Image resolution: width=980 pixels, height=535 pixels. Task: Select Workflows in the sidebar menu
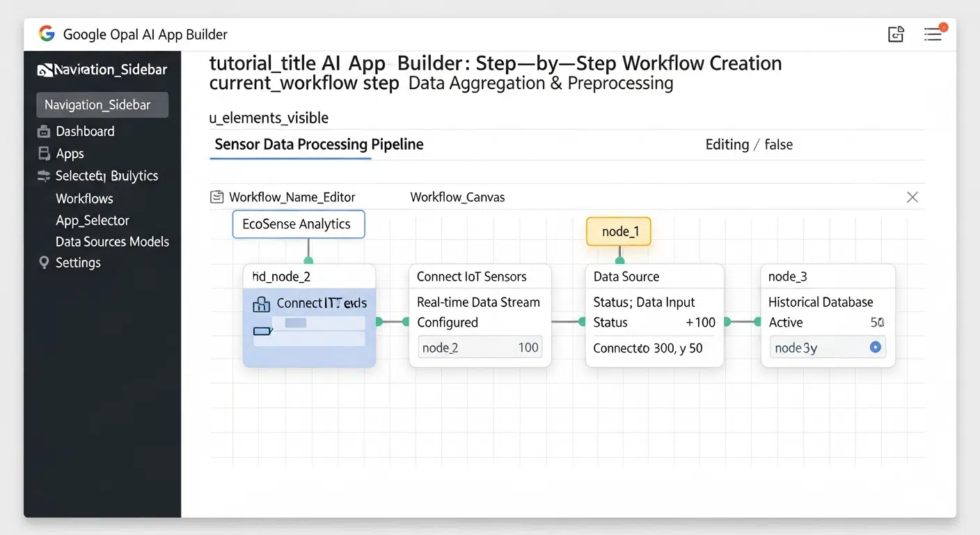pyautogui.click(x=84, y=199)
